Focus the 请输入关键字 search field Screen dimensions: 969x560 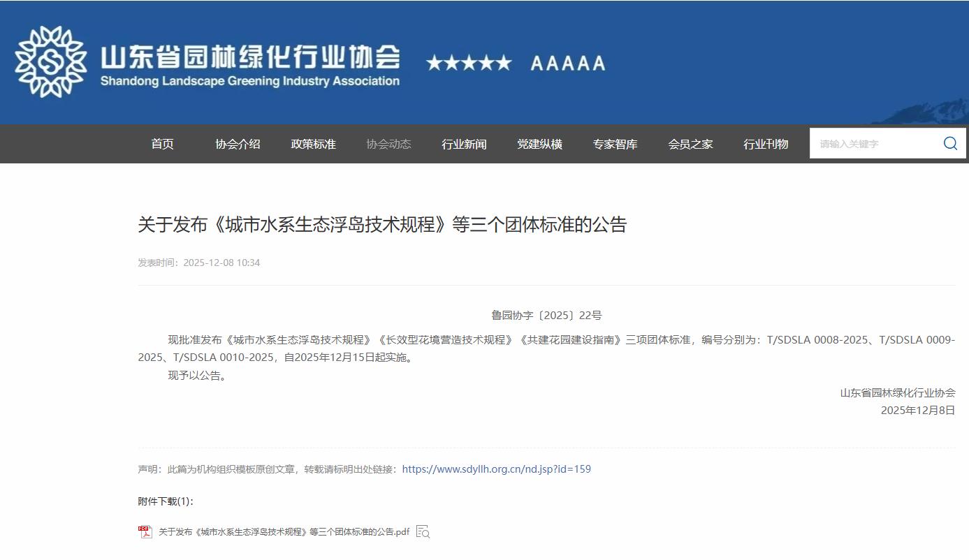point(873,144)
